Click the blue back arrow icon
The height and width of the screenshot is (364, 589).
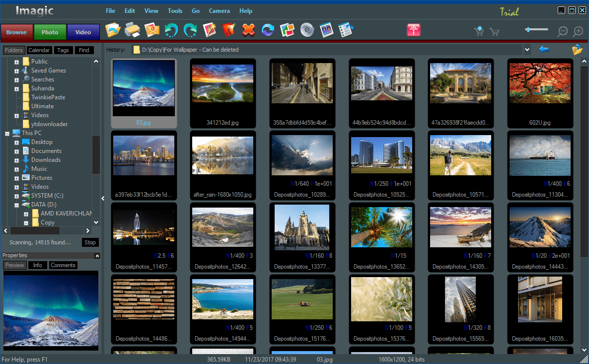click(x=544, y=49)
